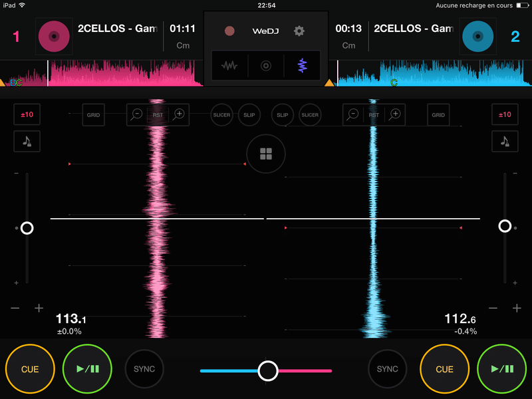Tap deck 1 pitch bend minus
The image size is (532, 399).
15,308
